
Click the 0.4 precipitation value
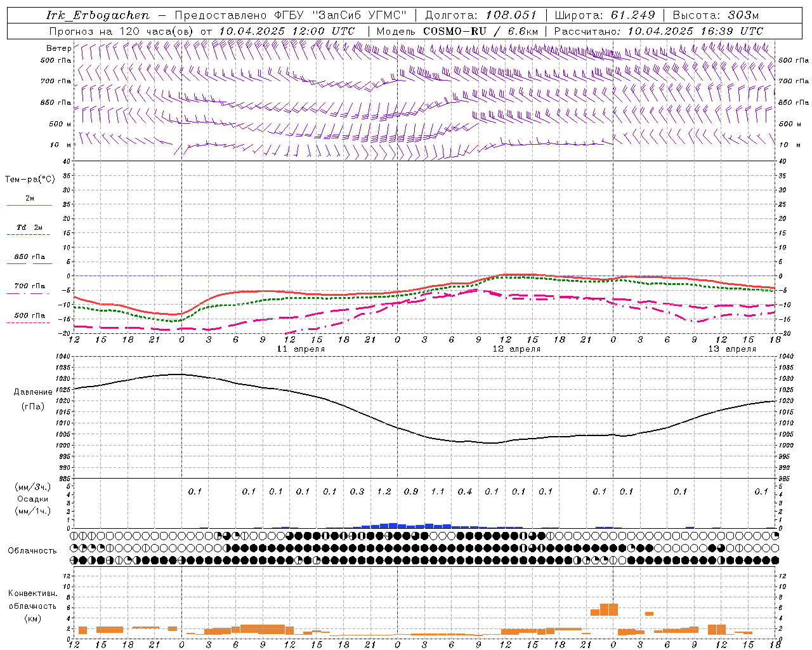click(465, 491)
